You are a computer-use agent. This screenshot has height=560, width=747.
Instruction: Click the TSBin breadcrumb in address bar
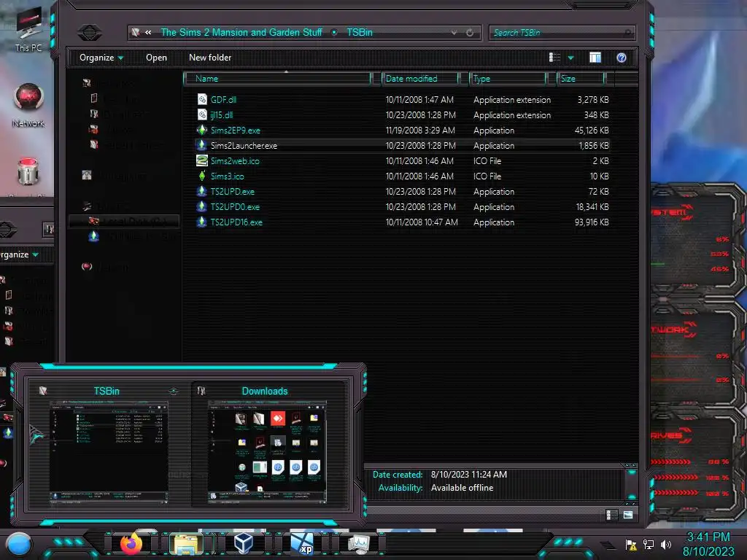[x=360, y=32]
